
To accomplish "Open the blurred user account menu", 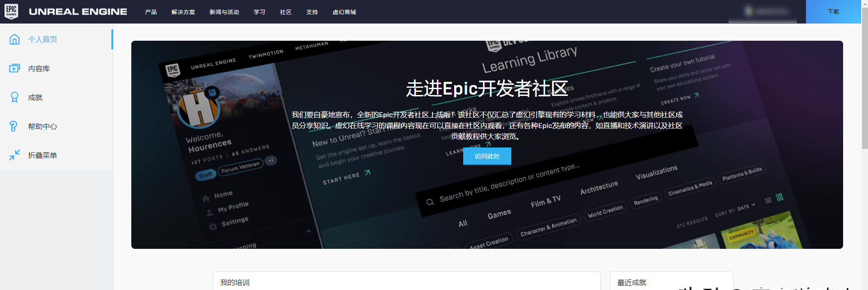I will coord(763,12).
